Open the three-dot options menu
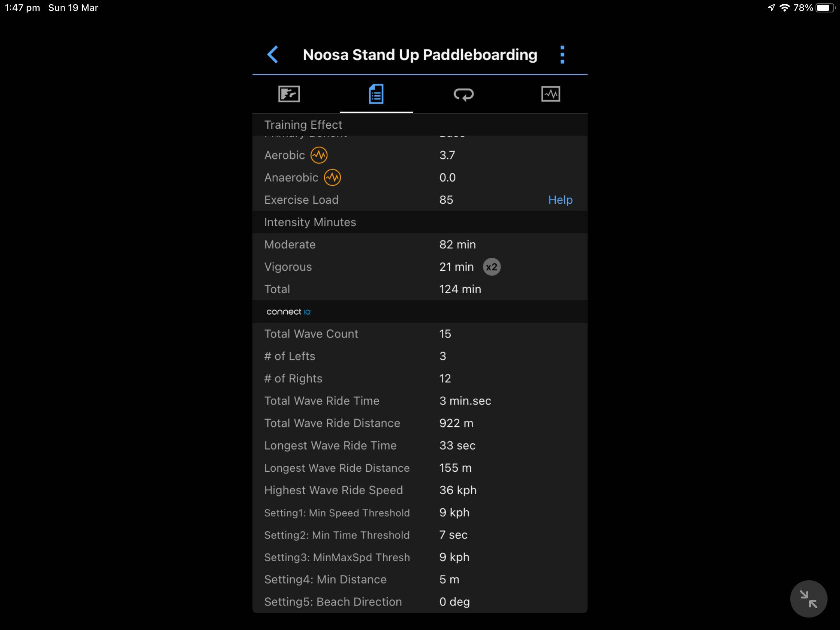The image size is (840, 630). click(x=562, y=54)
